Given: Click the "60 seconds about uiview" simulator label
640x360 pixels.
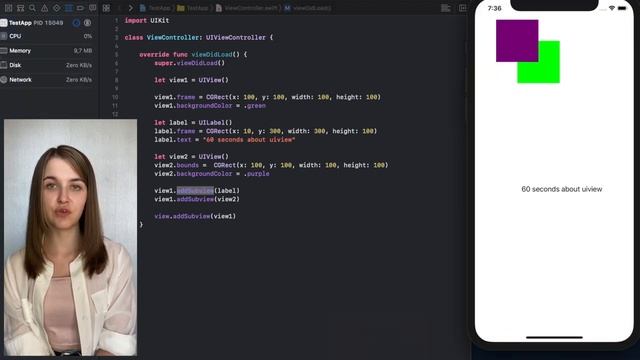Looking at the screenshot, I should click(562, 189).
